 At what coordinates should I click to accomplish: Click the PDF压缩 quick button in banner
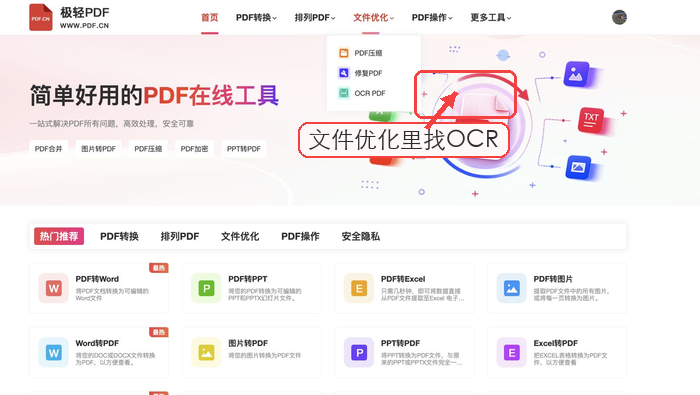(148, 149)
